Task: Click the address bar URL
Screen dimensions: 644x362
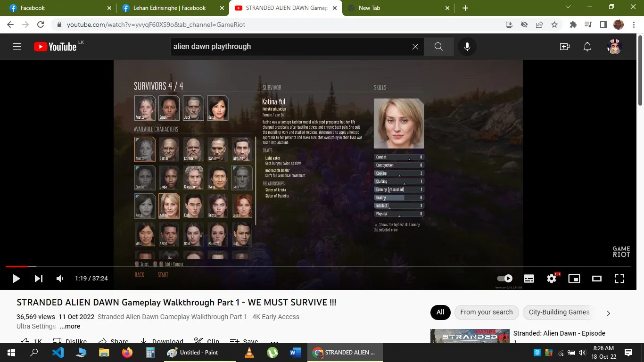Action: click(156, 25)
